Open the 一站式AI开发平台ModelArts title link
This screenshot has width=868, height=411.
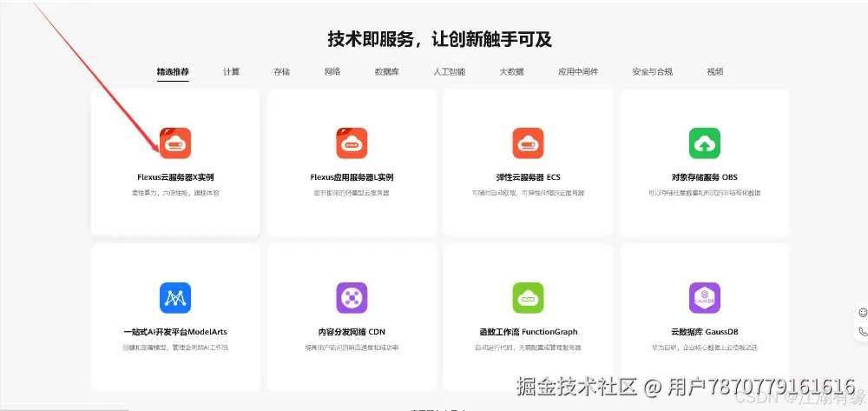tap(175, 332)
